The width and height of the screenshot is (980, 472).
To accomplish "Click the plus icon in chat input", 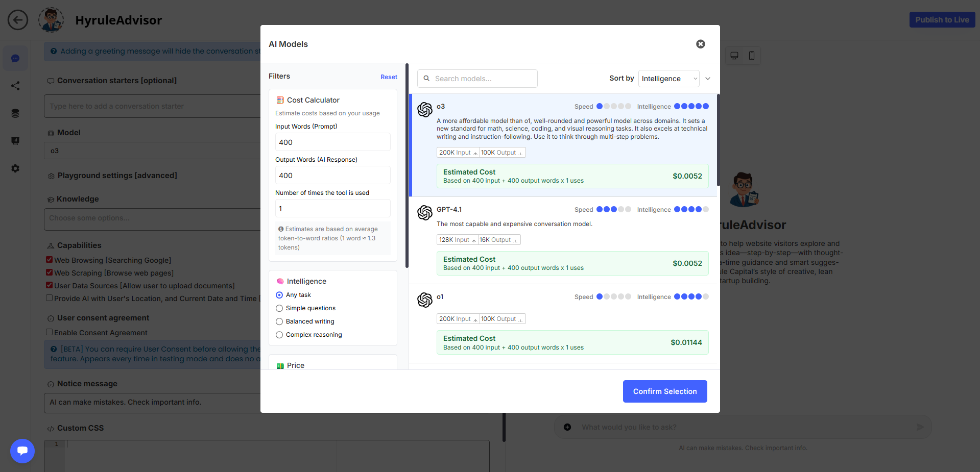I will pyautogui.click(x=567, y=427).
